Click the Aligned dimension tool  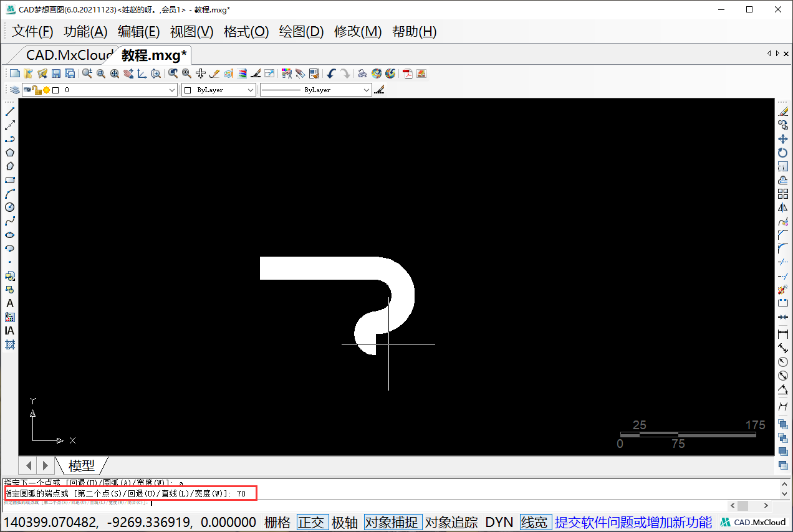click(x=783, y=348)
